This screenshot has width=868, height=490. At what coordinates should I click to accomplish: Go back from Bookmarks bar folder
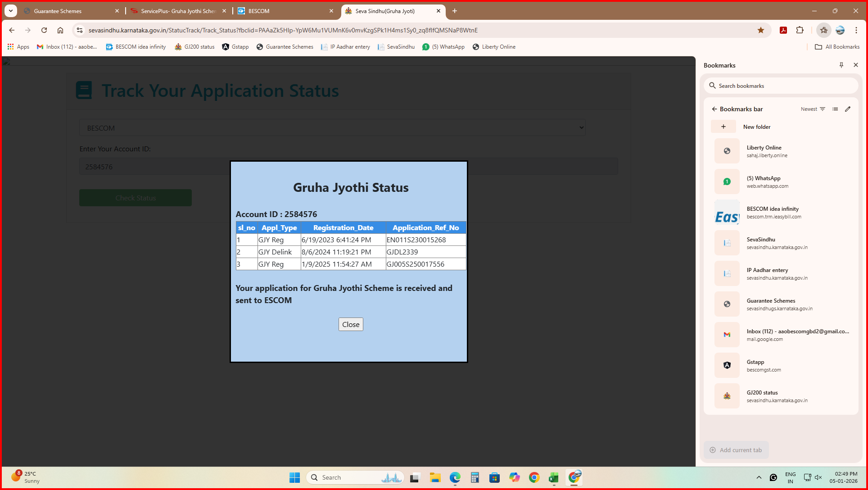point(714,109)
